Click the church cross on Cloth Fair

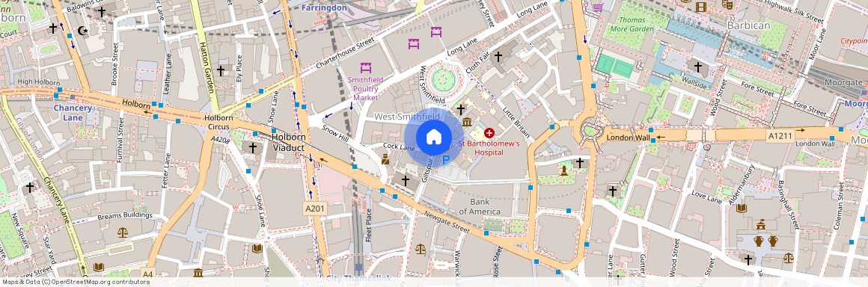tap(498, 56)
